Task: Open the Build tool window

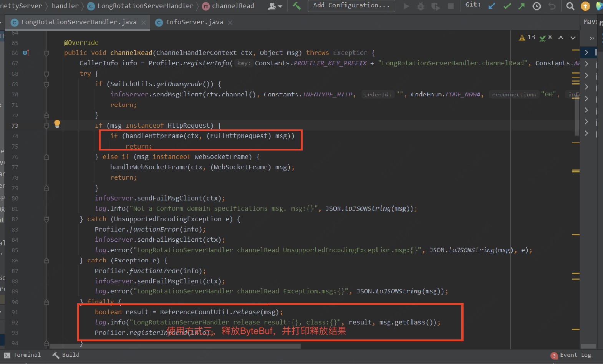Action: (66, 355)
